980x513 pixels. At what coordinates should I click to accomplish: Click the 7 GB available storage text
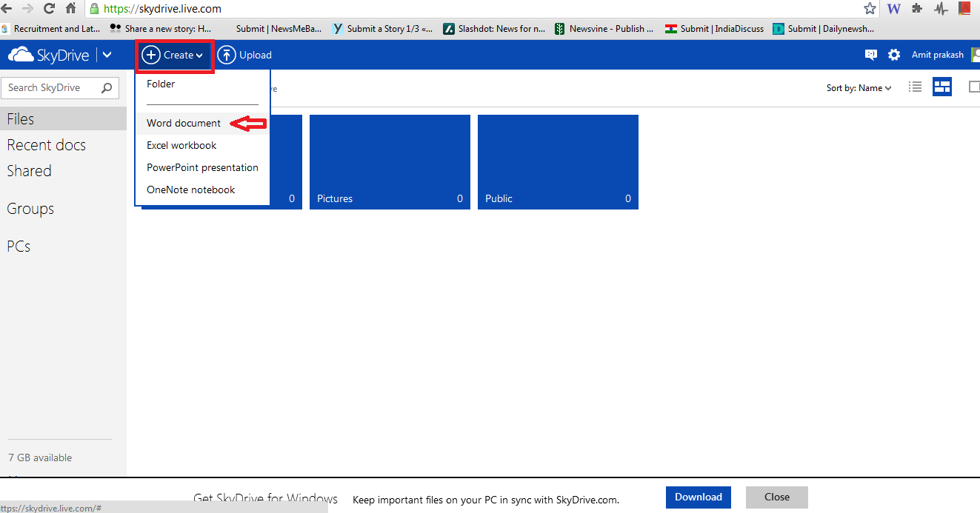click(40, 457)
